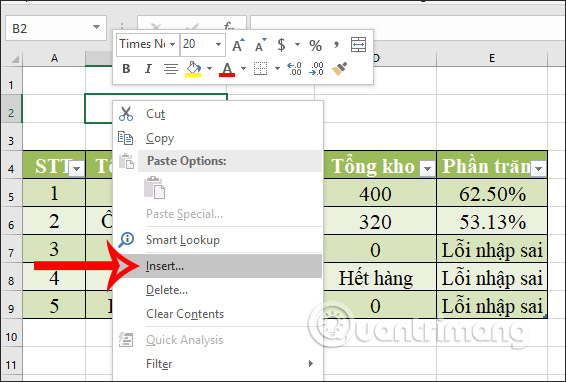Apply the red font color

pos(227,68)
